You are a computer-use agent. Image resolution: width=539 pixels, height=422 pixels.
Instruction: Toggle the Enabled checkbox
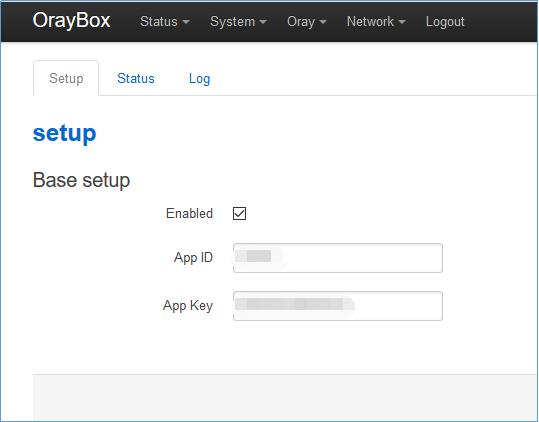pyautogui.click(x=240, y=213)
